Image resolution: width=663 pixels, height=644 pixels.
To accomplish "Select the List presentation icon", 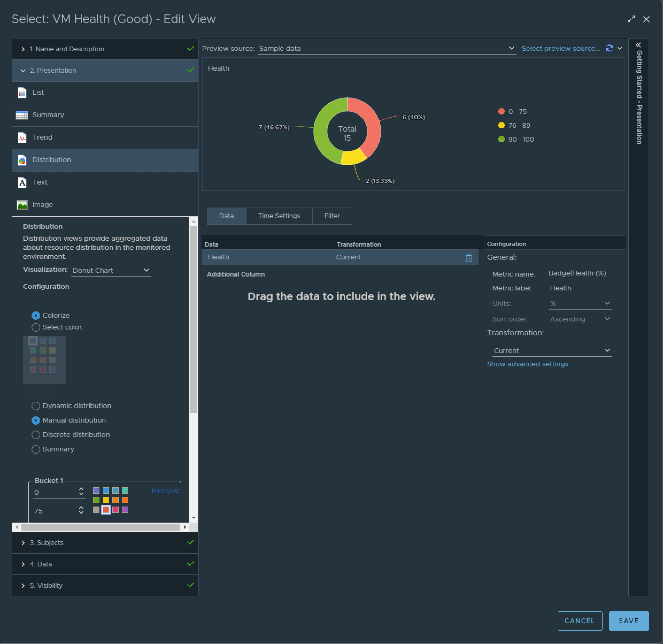I will click(x=22, y=92).
